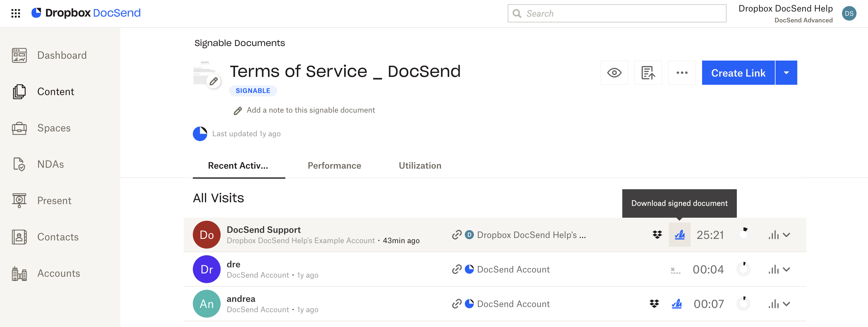Click the Create Link button
The height and width of the screenshot is (327, 868).
(738, 73)
